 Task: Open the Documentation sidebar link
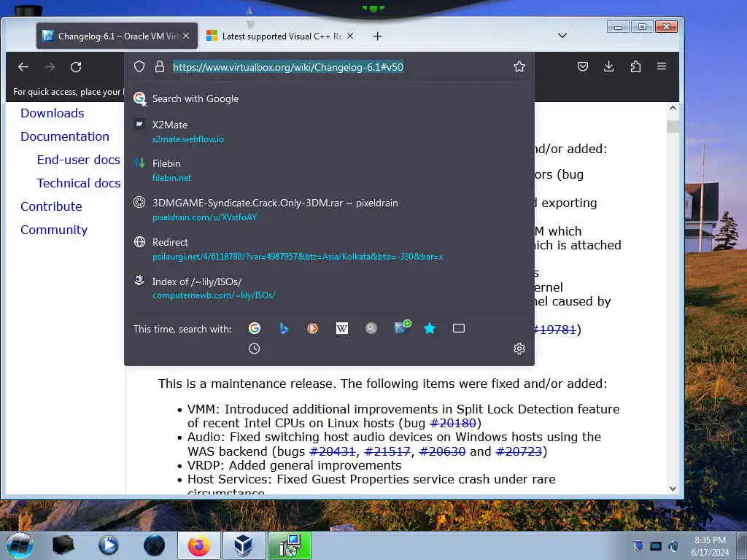click(65, 136)
